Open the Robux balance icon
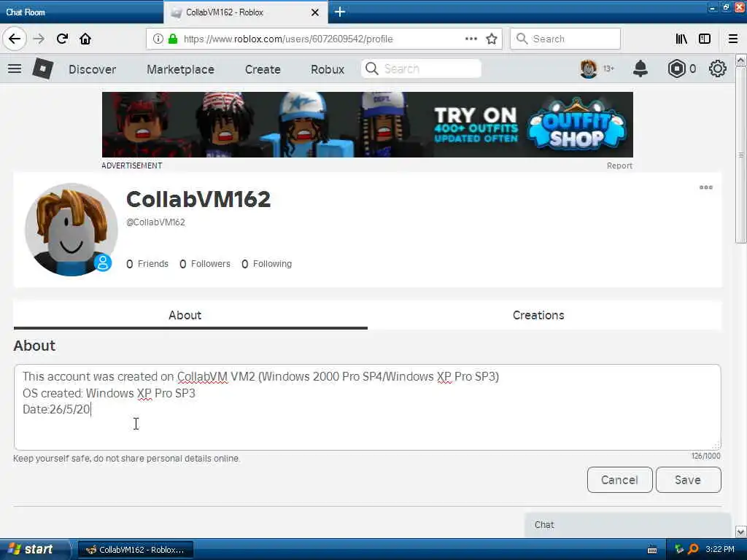This screenshot has height=560, width=747. [676, 69]
